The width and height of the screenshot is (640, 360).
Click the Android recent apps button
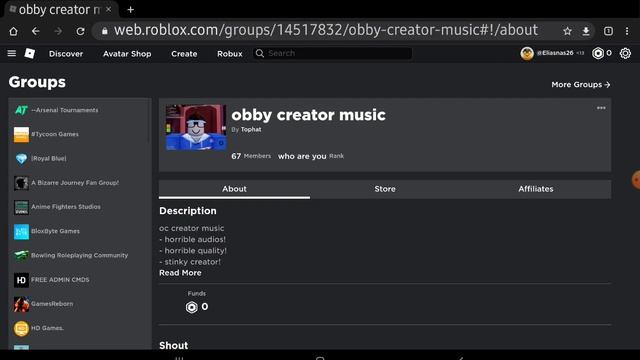[179, 358]
